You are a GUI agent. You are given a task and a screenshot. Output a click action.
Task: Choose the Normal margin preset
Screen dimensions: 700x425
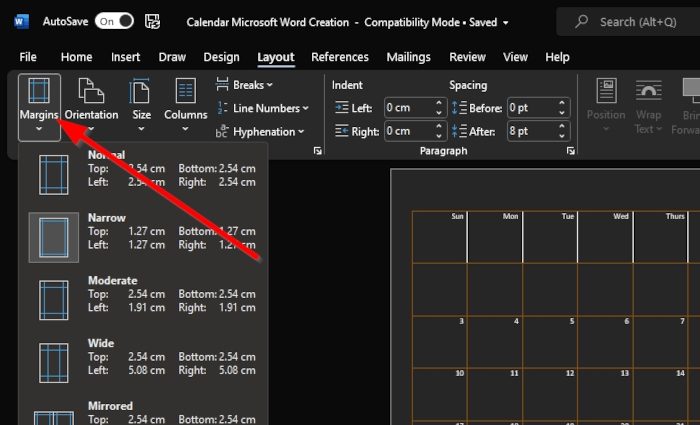pyautogui.click(x=143, y=174)
